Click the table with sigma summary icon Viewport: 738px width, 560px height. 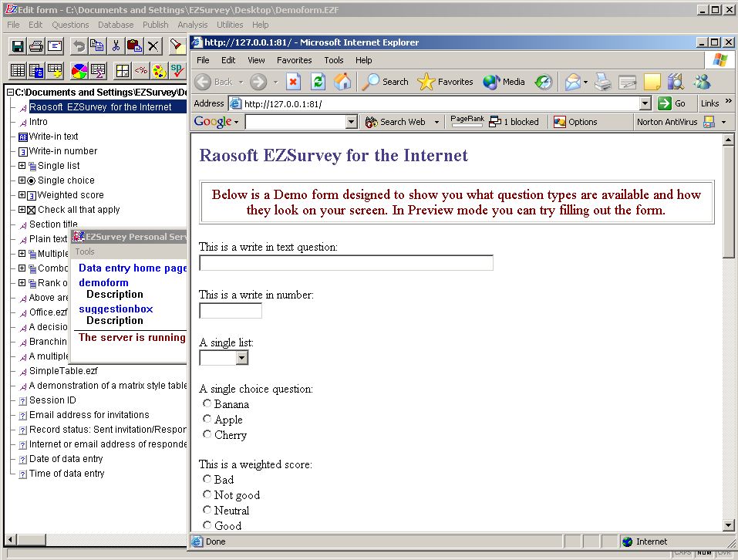98,71
